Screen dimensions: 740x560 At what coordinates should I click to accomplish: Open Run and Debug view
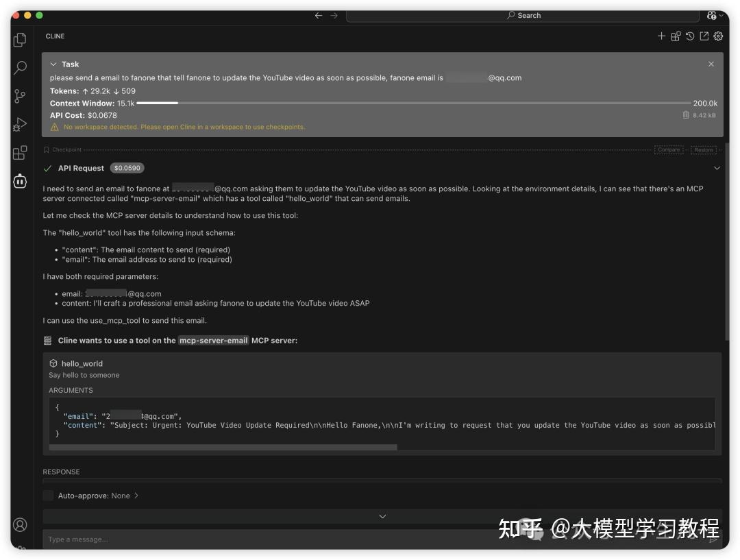(20, 125)
